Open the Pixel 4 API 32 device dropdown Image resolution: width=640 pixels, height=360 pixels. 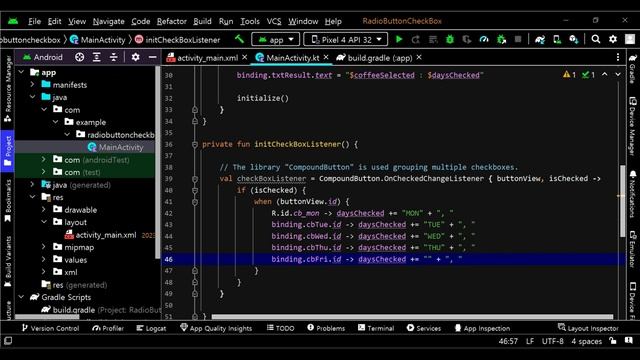pos(346,40)
